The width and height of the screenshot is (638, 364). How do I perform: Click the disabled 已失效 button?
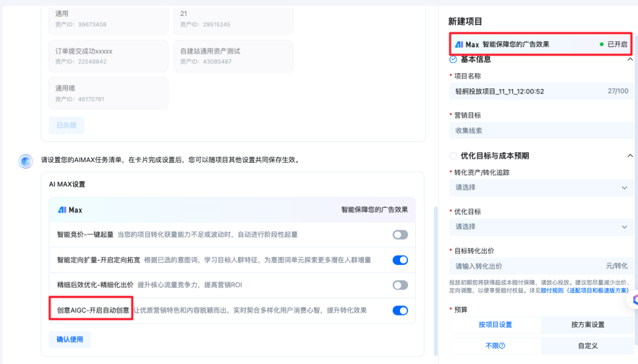[x=66, y=126]
